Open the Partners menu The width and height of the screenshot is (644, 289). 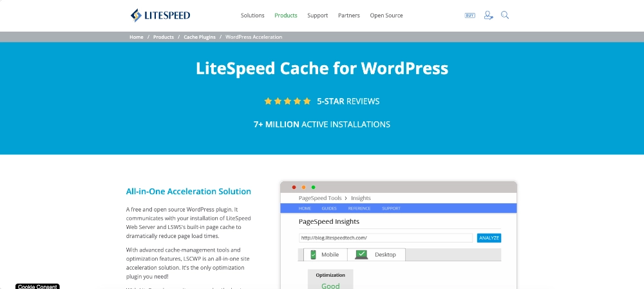click(x=348, y=15)
